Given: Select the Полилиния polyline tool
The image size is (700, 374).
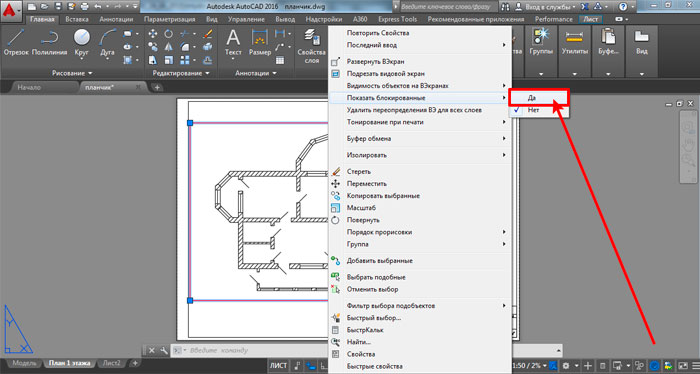Looking at the screenshot, I should point(49,42).
